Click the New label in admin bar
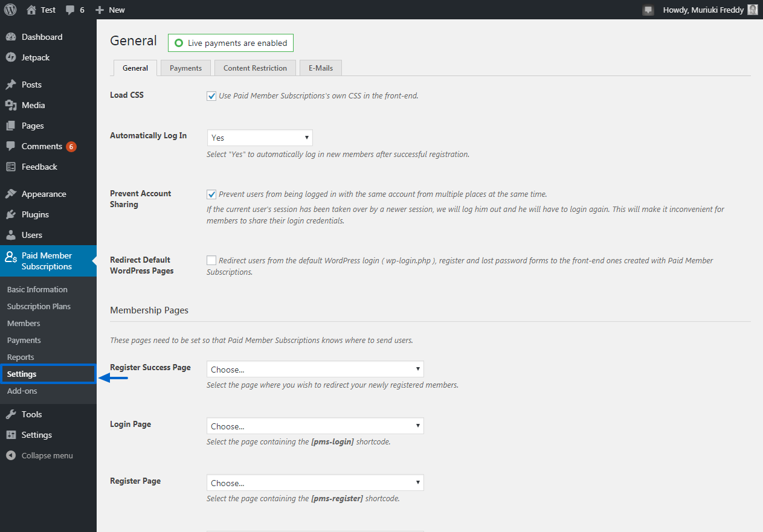This screenshot has width=763, height=532. coord(117,10)
